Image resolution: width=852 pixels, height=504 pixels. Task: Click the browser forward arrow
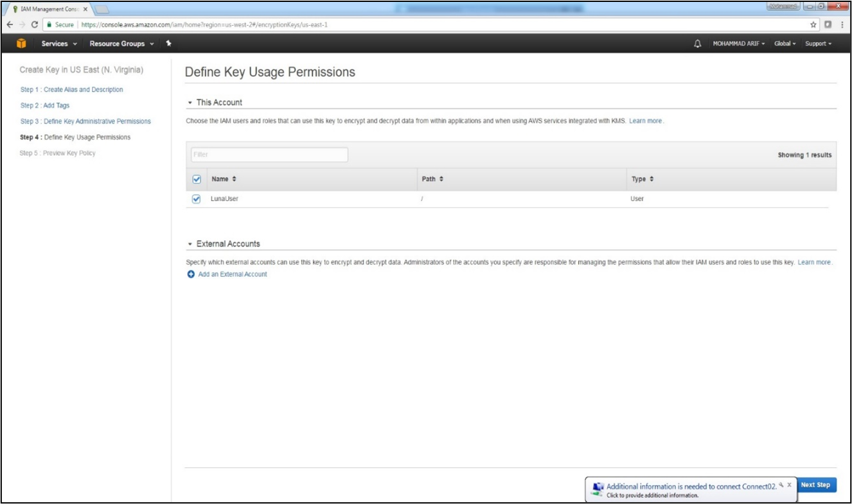tap(22, 24)
